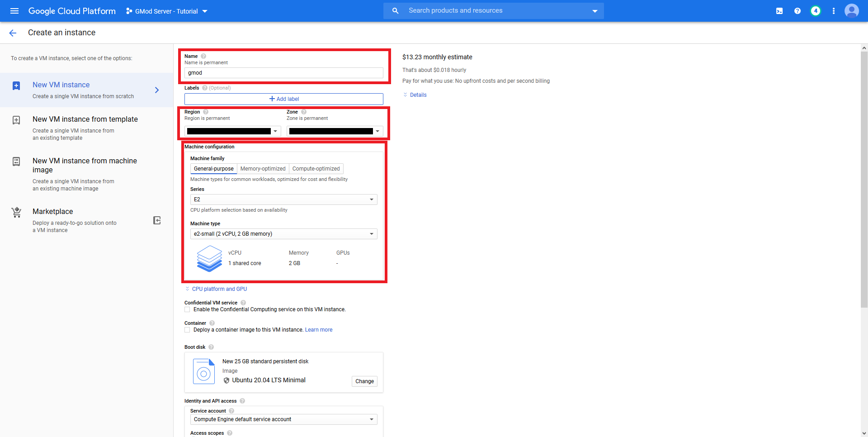Click the Add label button
The height and width of the screenshot is (437, 868).
(284, 99)
